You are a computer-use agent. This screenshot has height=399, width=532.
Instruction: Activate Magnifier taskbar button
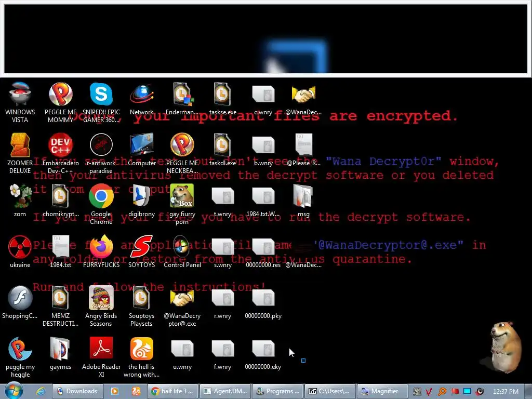click(x=383, y=391)
